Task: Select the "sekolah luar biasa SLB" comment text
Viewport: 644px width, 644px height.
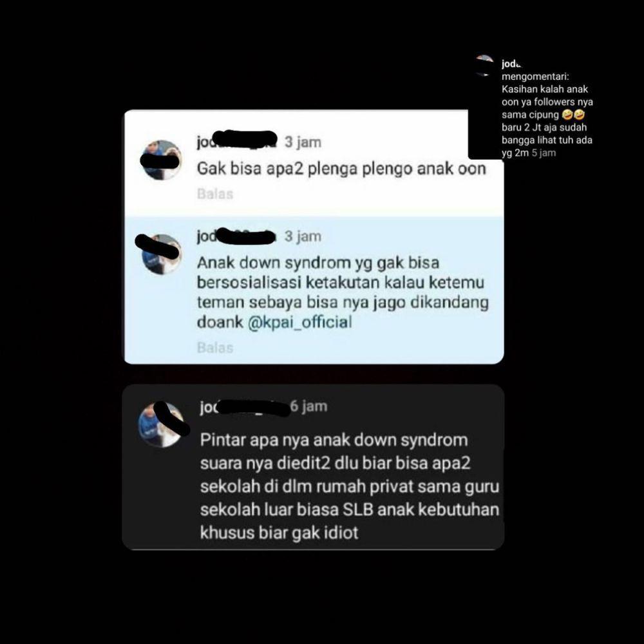Action: pos(350,486)
